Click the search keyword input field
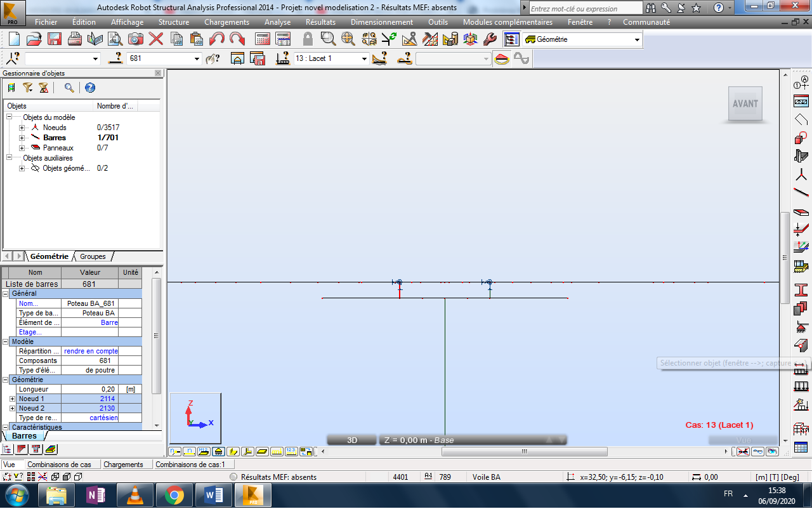 [586, 8]
